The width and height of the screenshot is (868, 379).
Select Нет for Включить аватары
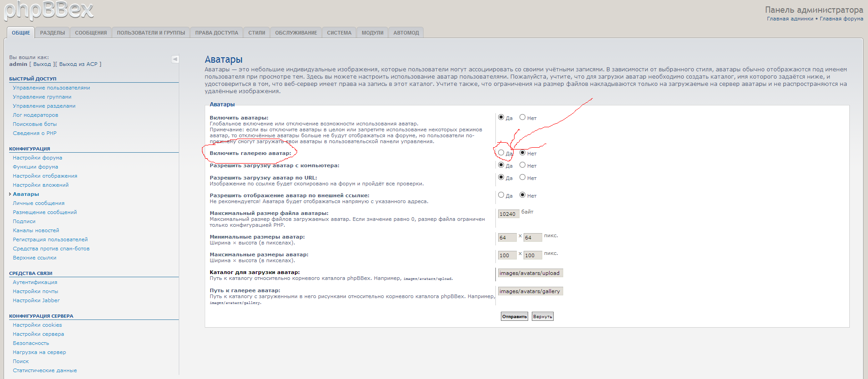(522, 117)
